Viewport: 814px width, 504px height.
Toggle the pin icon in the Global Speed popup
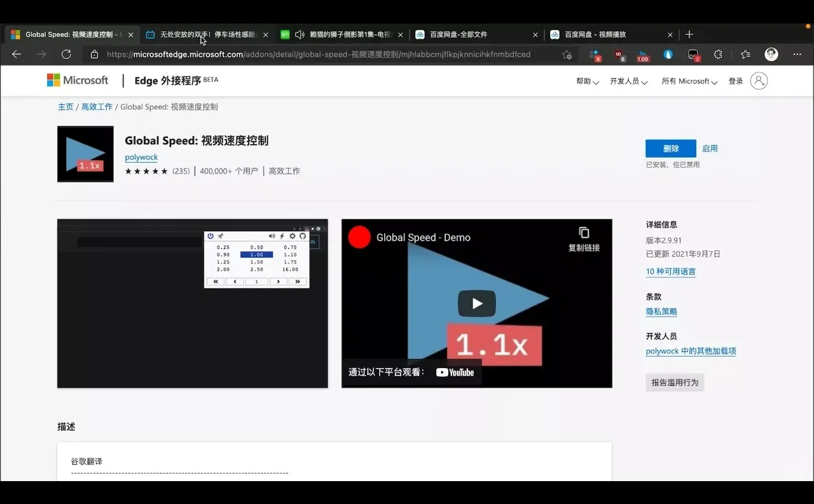tap(221, 236)
